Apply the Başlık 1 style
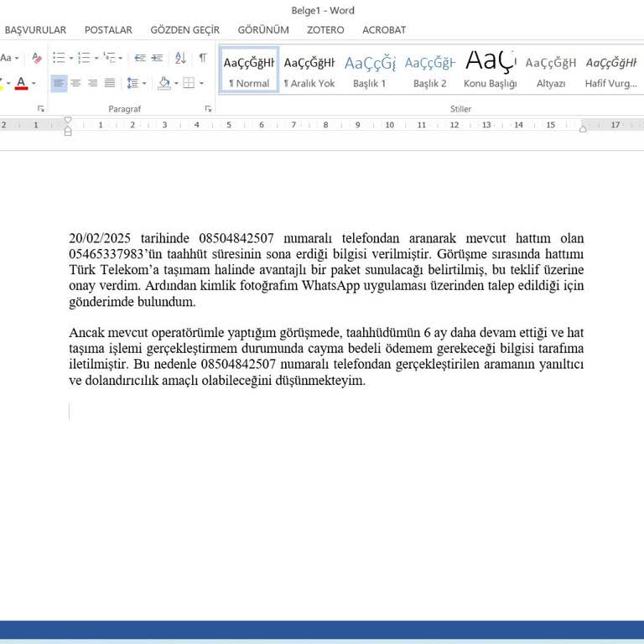644x644 pixels. pos(370,70)
